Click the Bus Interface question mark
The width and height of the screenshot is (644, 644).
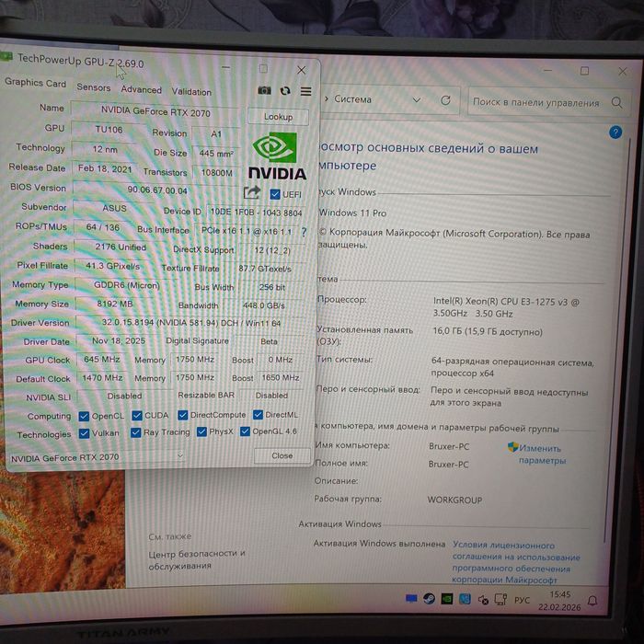[304, 233]
